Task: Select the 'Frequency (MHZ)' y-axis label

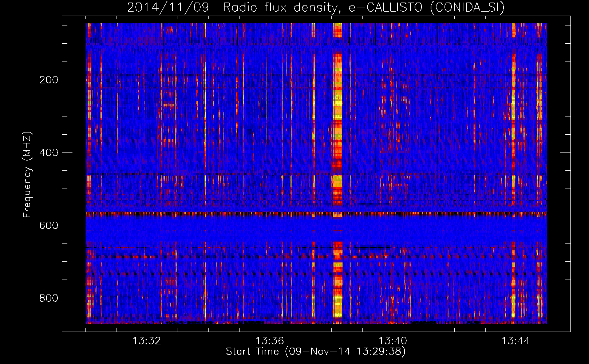Action: [x=28, y=175]
